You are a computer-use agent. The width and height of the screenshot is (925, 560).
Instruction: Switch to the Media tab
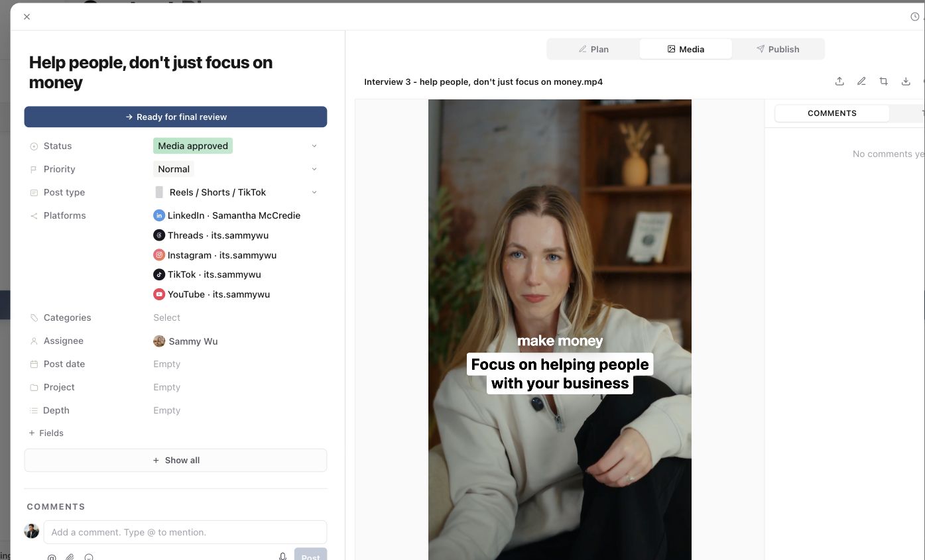[x=686, y=49]
